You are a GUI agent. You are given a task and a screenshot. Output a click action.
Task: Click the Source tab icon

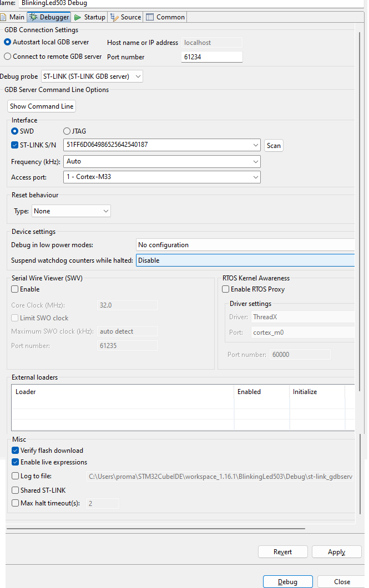point(114,17)
